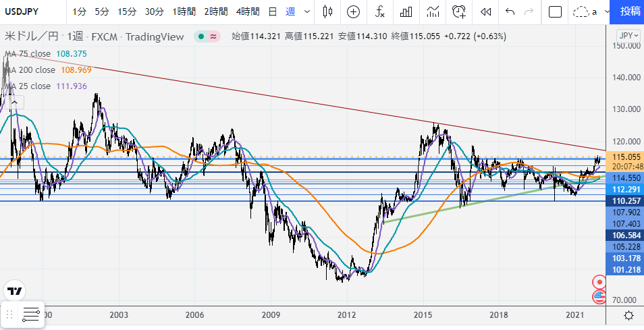
Task: Click the US flag event marker
Action: 599,296
